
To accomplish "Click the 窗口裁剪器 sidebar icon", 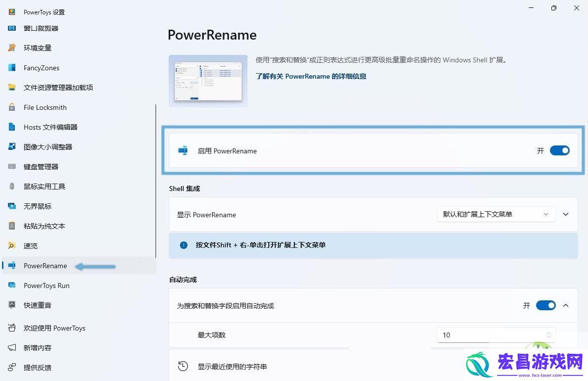I will [x=12, y=28].
